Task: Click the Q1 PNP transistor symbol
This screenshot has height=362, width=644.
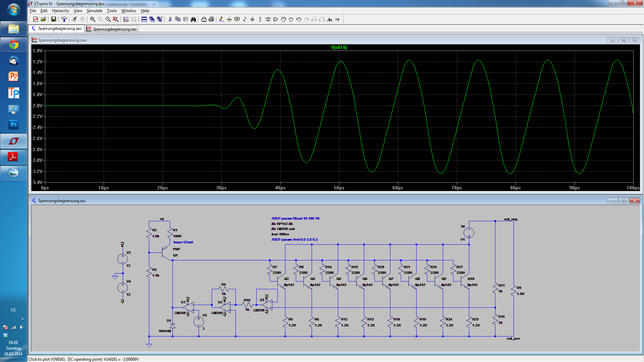Action: click(166, 252)
